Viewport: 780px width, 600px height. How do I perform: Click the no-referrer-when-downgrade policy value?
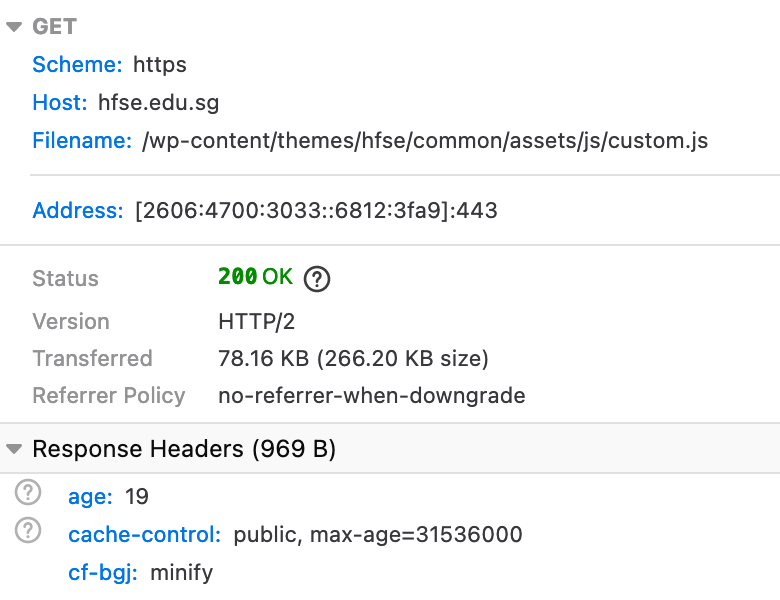point(371,396)
